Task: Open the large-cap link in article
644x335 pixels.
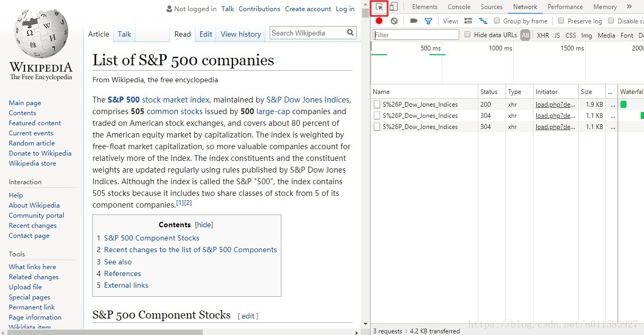Action: pyautogui.click(x=273, y=111)
